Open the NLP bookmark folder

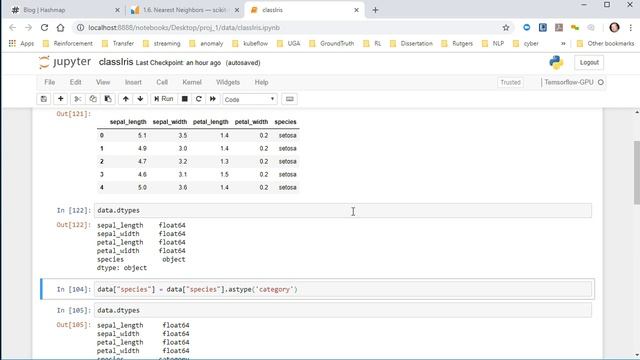point(493,43)
